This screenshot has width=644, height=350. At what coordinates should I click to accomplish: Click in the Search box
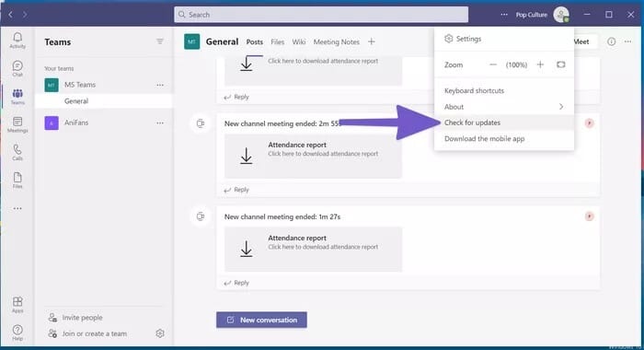click(x=321, y=15)
